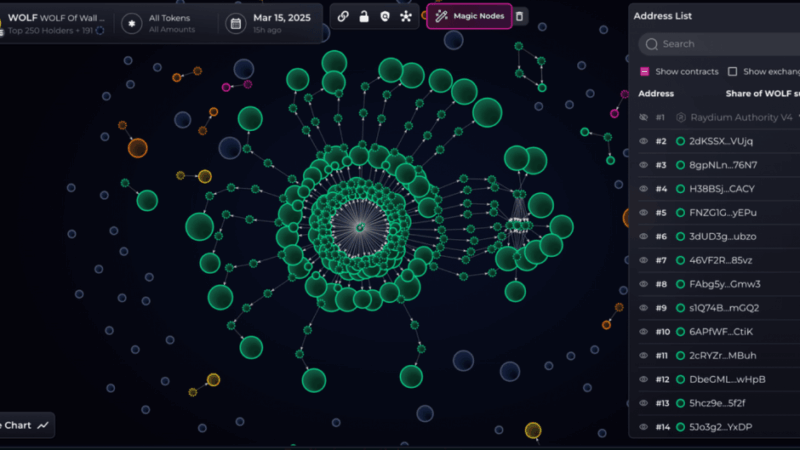This screenshot has height=450, width=800.
Task: Select address H38BSj...CACY in the list
Action: (x=721, y=189)
